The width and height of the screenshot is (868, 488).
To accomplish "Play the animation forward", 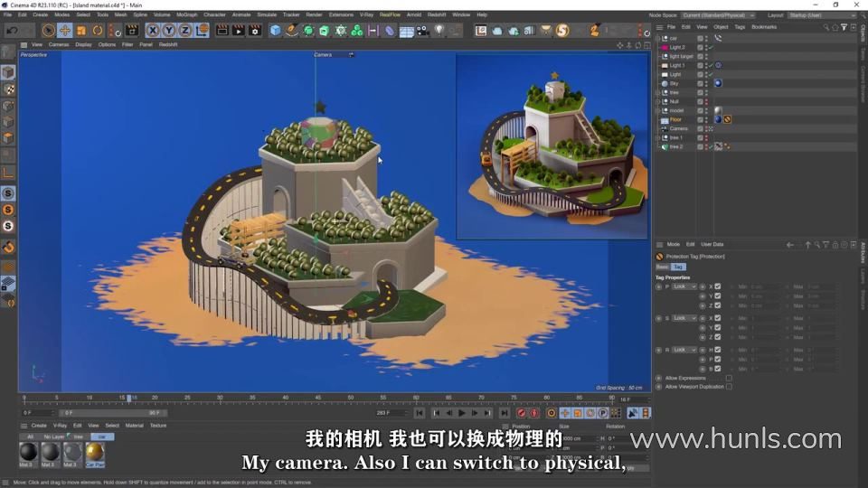I will 462,413.
